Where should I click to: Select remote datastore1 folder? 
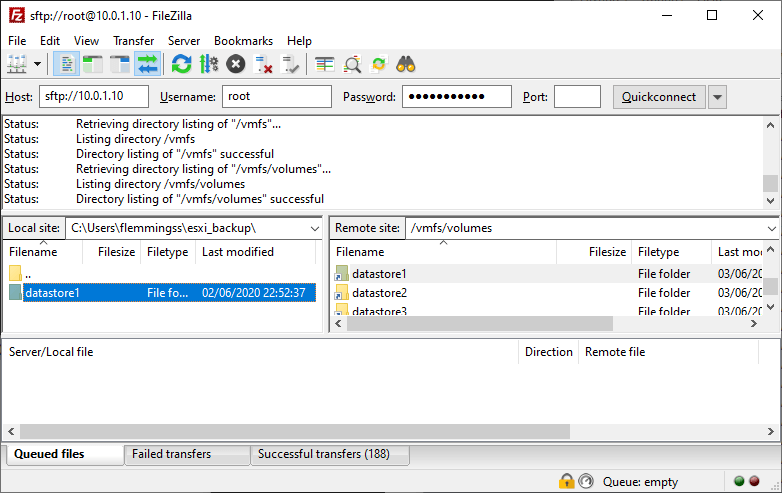click(x=547, y=274)
